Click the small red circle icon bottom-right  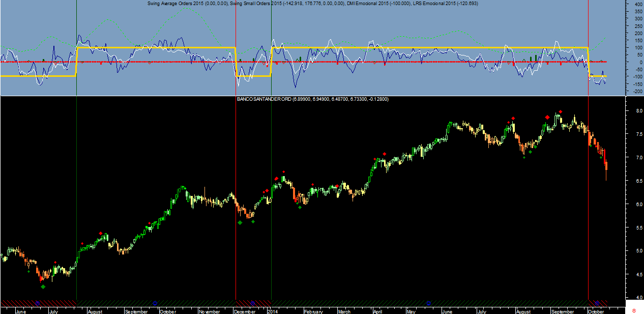click(x=633, y=310)
